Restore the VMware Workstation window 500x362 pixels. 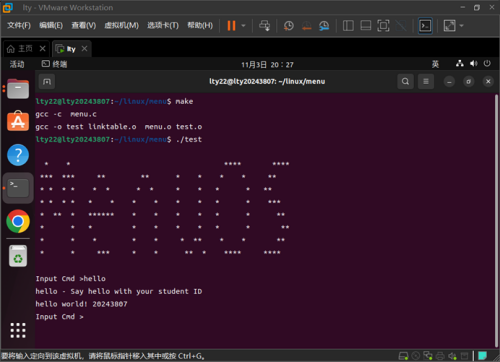[x=477, y=7]
